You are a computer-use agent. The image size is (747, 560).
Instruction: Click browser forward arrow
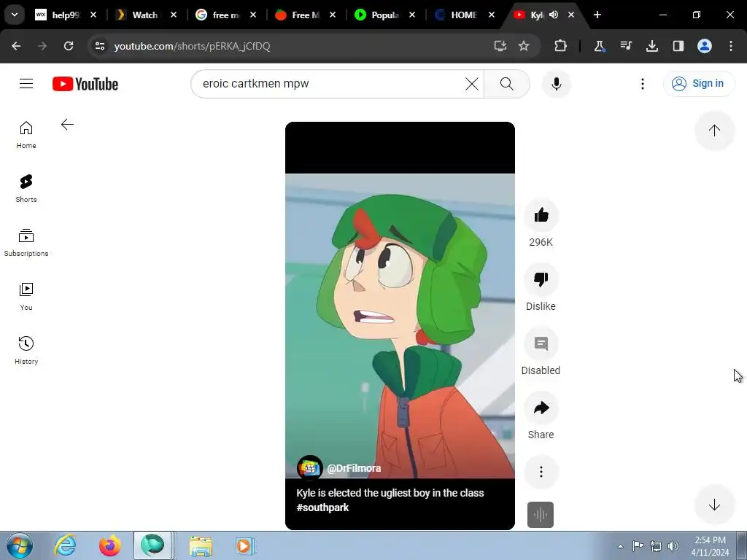point(42,46)
